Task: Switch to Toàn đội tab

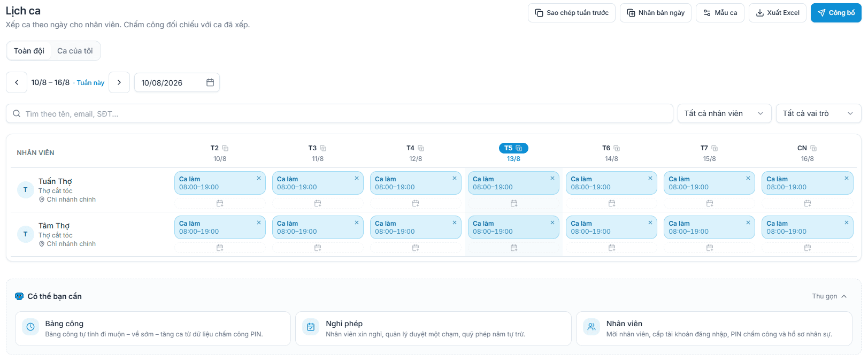Action: pos(29,51)
